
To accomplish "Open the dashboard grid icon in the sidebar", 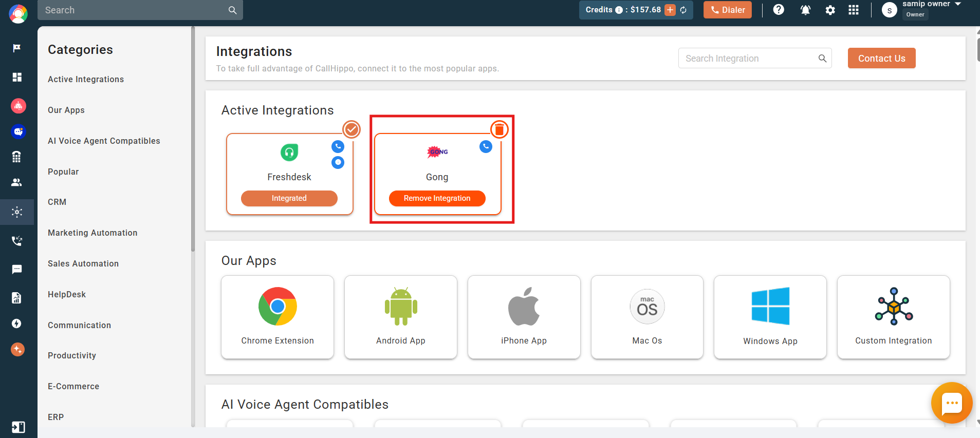I will point(17,77).
